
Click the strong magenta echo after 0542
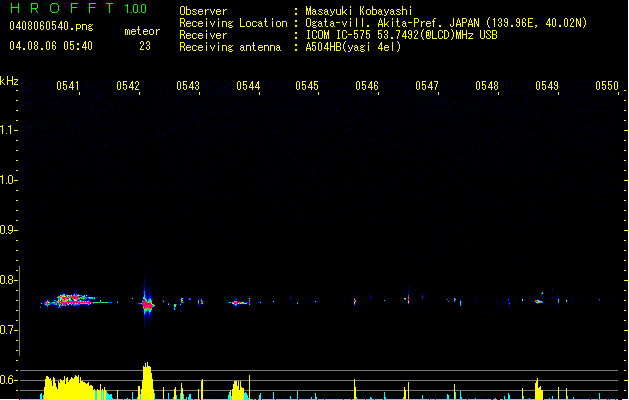147,304
